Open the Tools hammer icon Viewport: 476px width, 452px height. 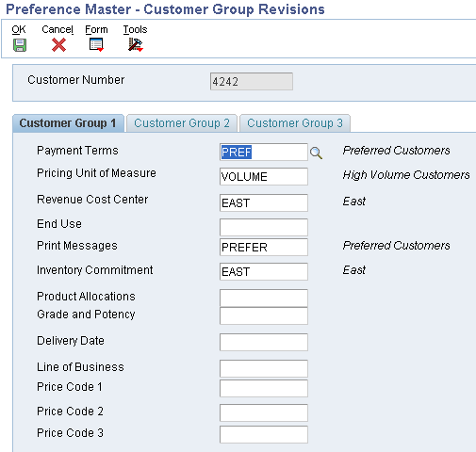point(136,45)
